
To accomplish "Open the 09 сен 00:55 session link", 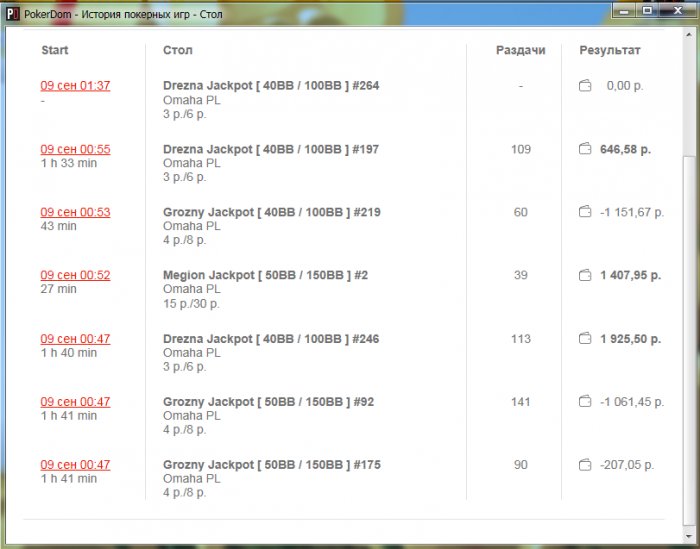I will [x=75, y=149].
